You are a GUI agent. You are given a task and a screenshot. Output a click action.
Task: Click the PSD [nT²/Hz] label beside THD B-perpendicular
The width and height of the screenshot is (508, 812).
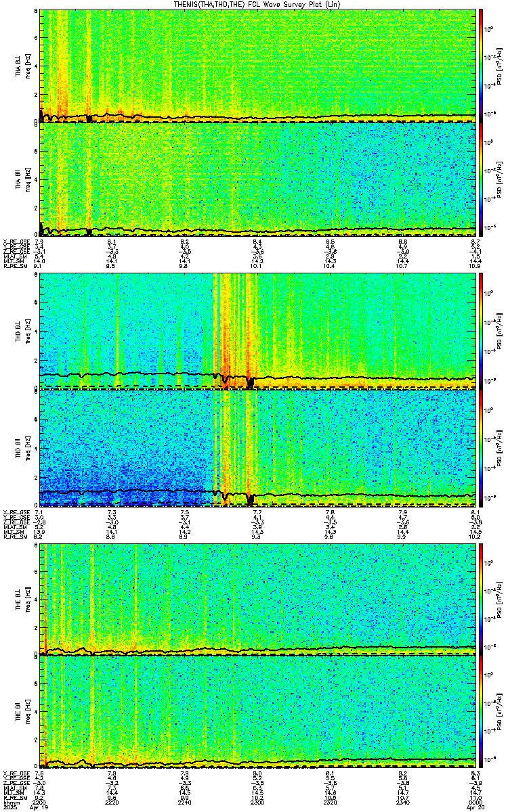500,330
